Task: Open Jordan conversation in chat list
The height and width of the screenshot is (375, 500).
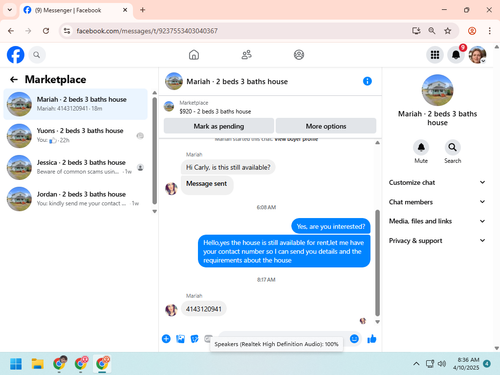Action: (76, 199)
